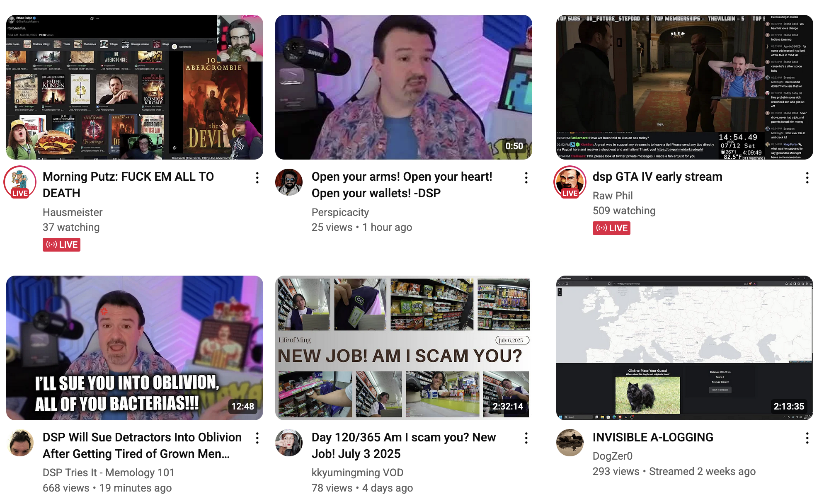Open Perspicacity channel avatar
Screen dimensions: 824x504
click(289, 182)
